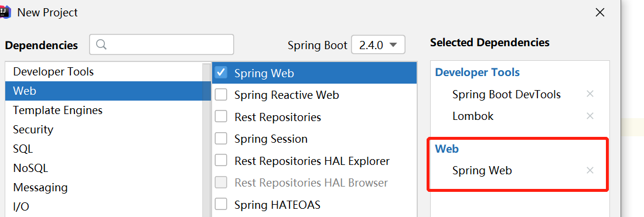Select Lombok in selected list

(473, 116)
